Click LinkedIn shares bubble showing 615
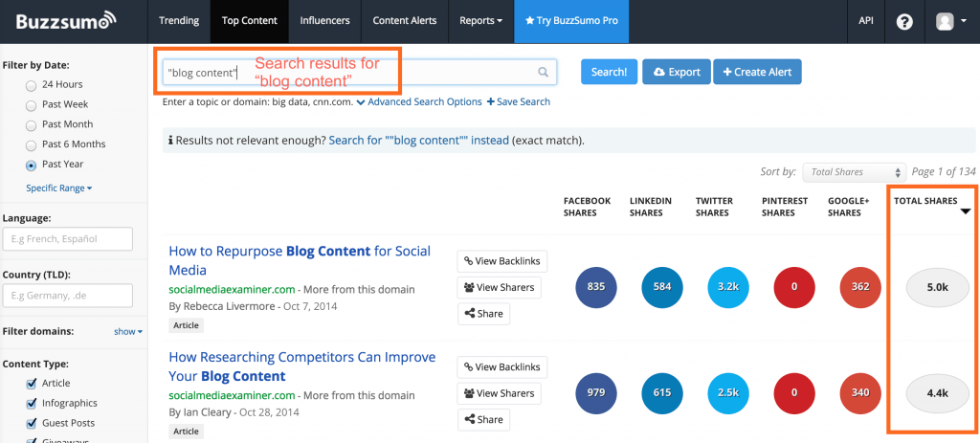980x443 pixels. click(x=662, y=393)
